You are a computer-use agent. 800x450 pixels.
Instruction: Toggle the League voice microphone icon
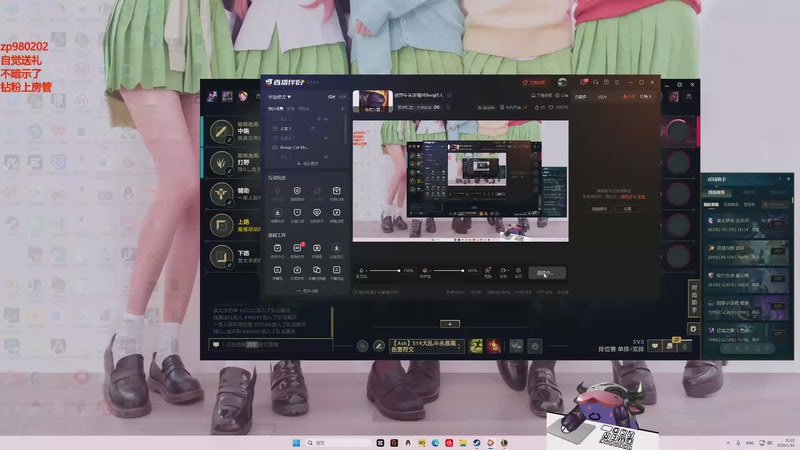(x=685, y=346)
